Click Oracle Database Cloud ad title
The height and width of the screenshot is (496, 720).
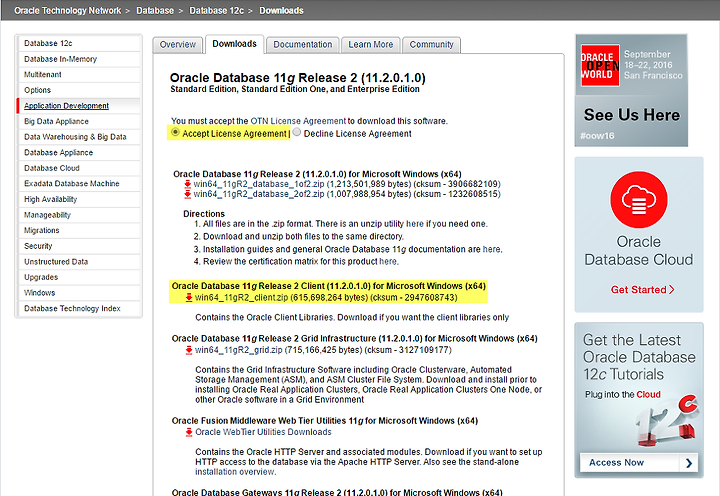[639, 251]
